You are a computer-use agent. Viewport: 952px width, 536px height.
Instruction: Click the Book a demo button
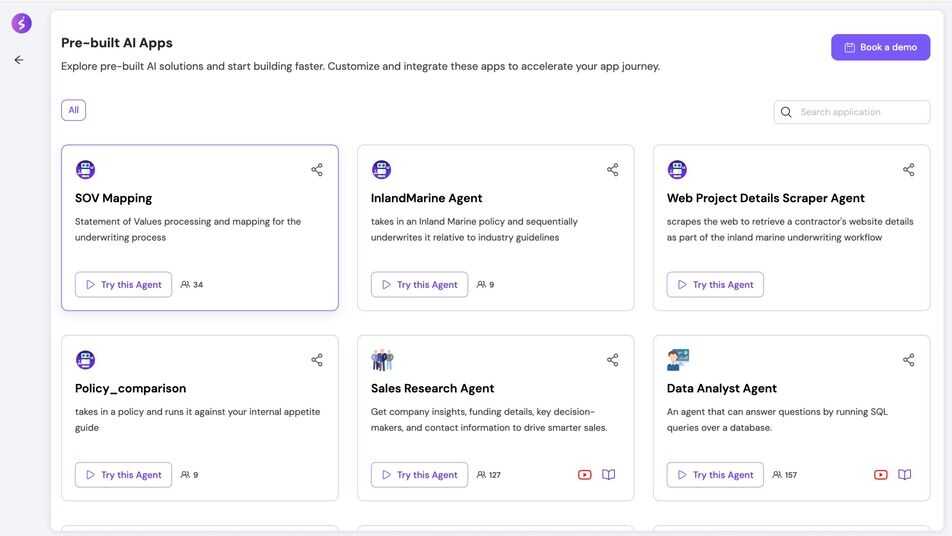tap(880, 47)
